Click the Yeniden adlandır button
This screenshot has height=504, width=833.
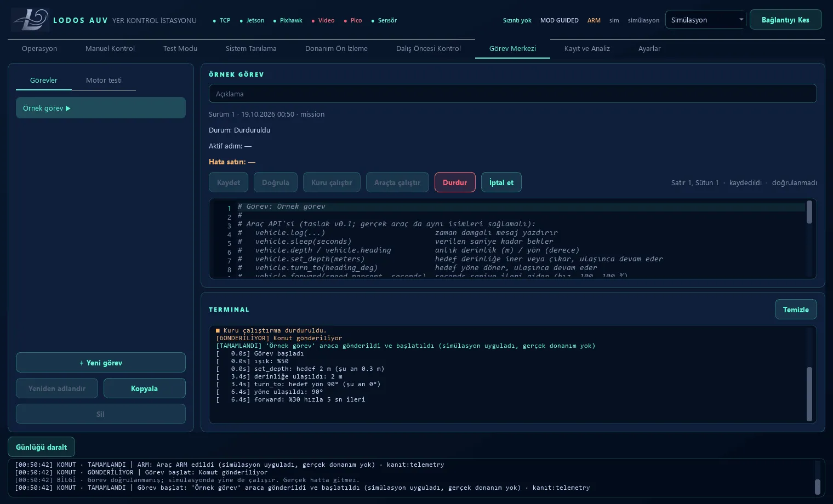click(x=57, y=388)
